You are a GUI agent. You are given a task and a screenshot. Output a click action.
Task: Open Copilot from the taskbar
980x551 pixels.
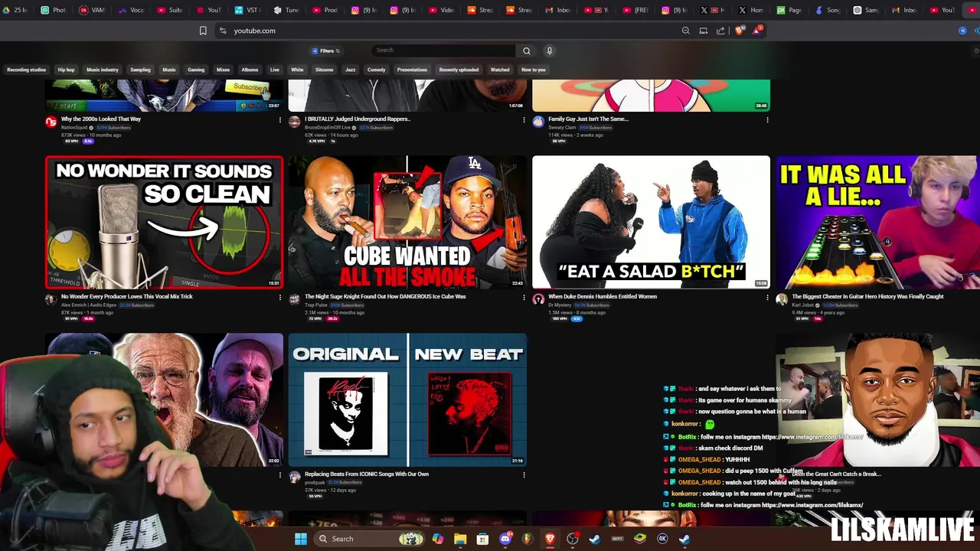pos(437,539)
